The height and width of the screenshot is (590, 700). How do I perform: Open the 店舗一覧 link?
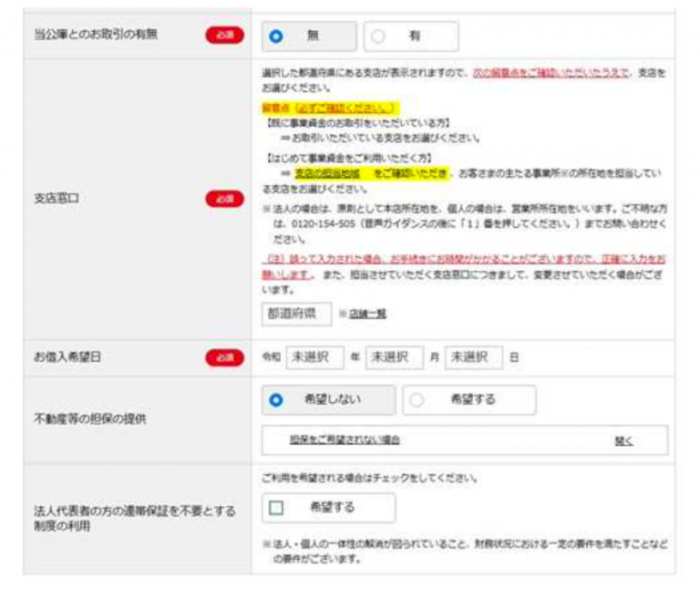click(x=367, y=314)
